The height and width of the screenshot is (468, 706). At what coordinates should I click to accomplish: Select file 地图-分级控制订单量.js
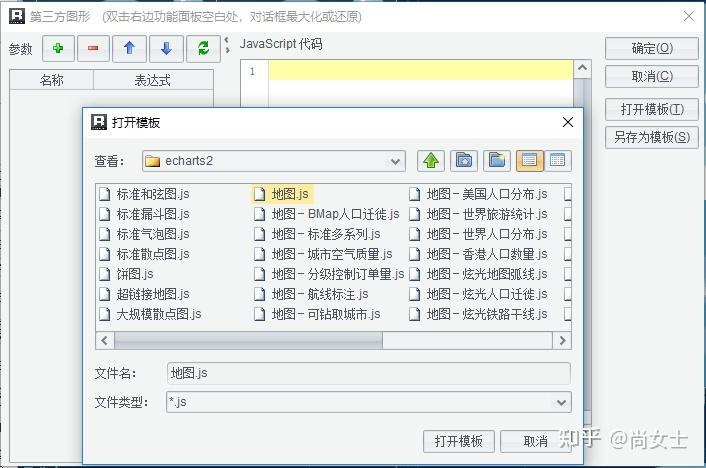pos(329,274)
